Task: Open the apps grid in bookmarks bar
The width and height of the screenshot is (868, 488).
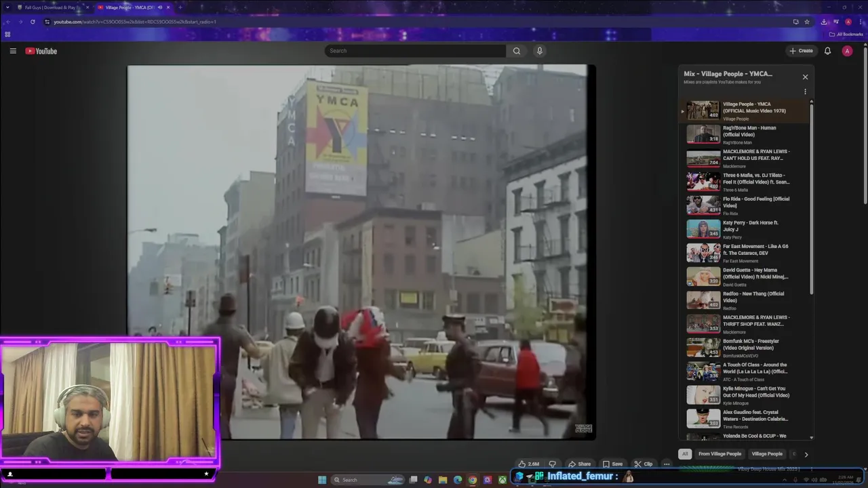Action: (7, 35)
